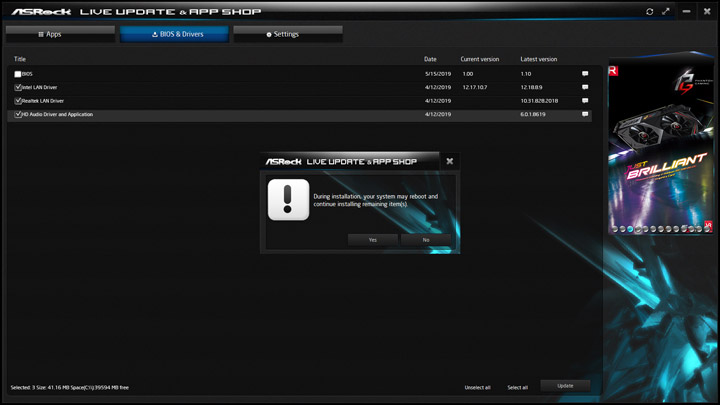Decline with the No button
The height and width of the screenshot is (405, 720).
coord(426,240)
